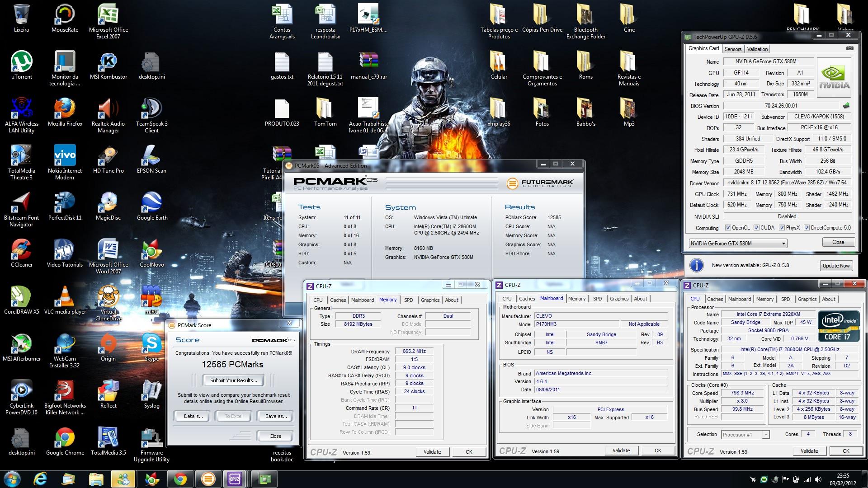Image resolution: width=868 pixels, height=488 pixels.
Task: Click the NVIDIA logo in GPU-Z
Action: pos(834,78)
